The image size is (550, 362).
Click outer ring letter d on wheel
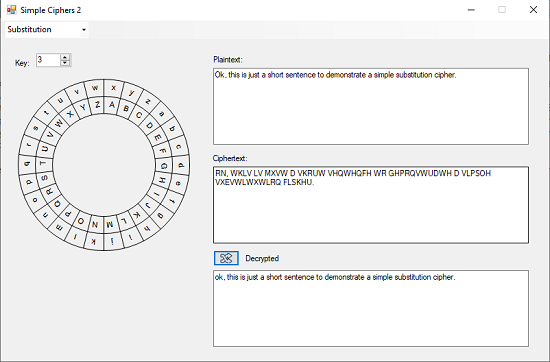click(x=181, y=165)
